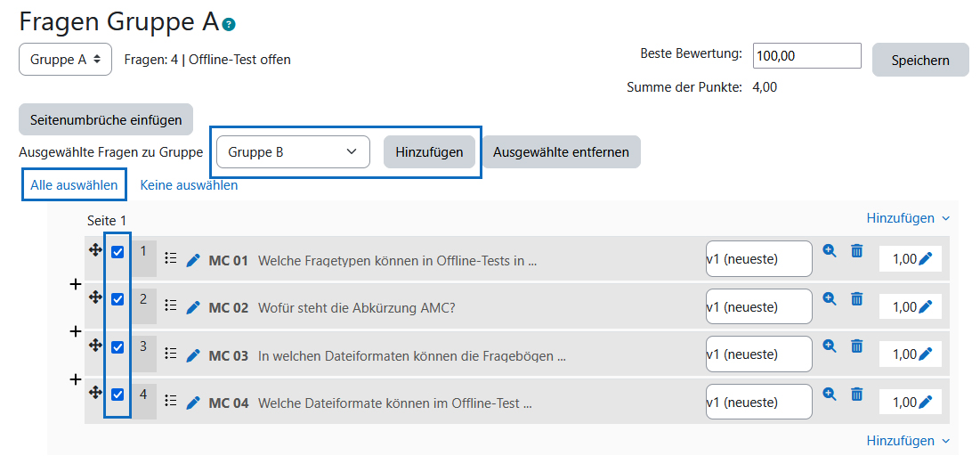Screen dimensions: 980x464
Task: Click multiple-choice type icon of MC 02
Action: tap(171, 305)
